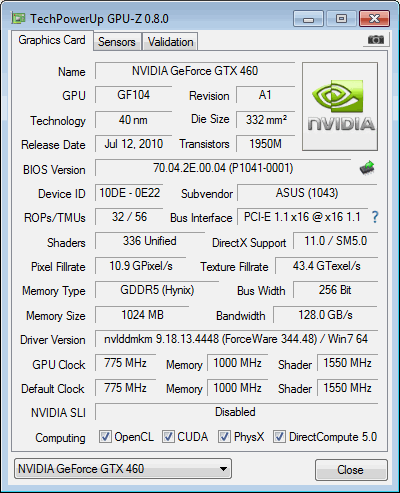Click the Driver Version field

coord(236,339)
